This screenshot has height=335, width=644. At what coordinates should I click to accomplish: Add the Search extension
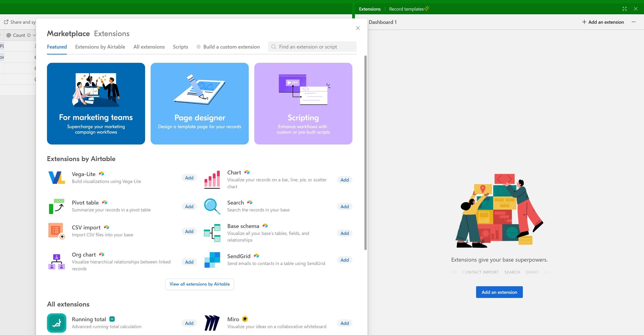coord(345,207)
